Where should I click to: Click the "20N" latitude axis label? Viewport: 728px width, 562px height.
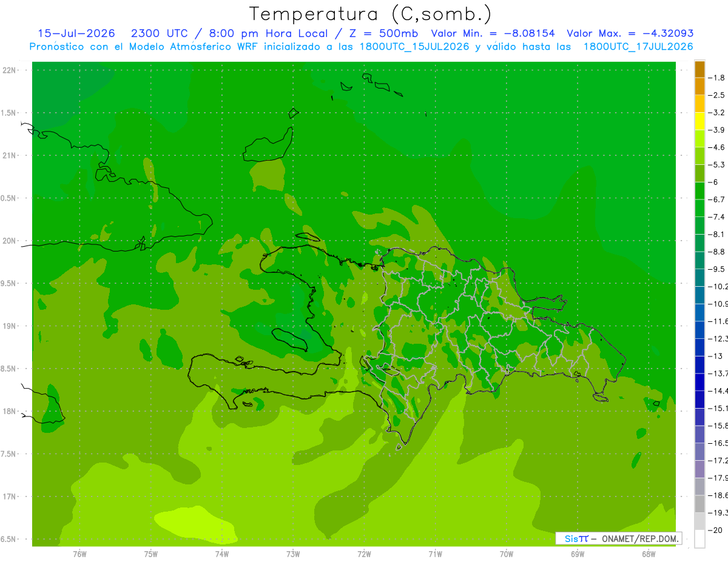(10, 241)
